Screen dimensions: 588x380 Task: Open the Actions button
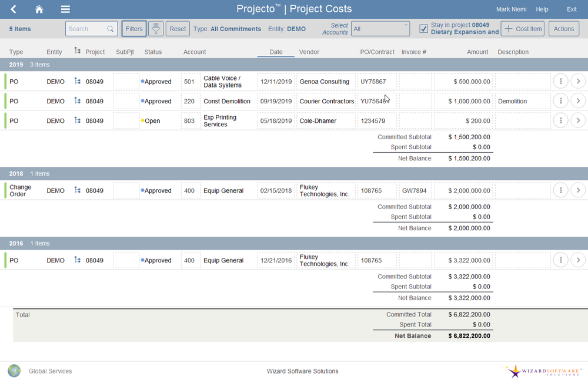563,28
